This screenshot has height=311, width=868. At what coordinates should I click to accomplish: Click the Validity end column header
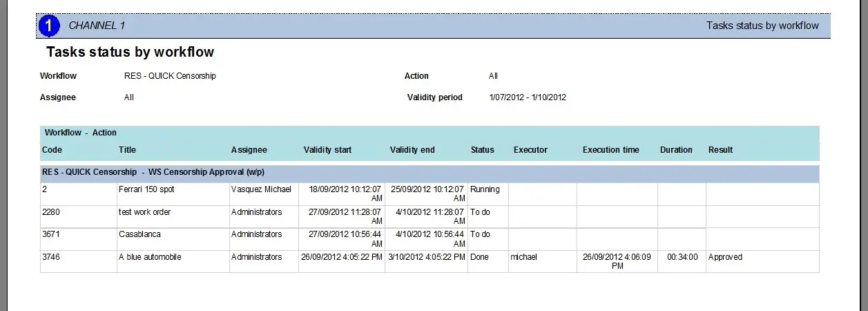coord(412,149)
